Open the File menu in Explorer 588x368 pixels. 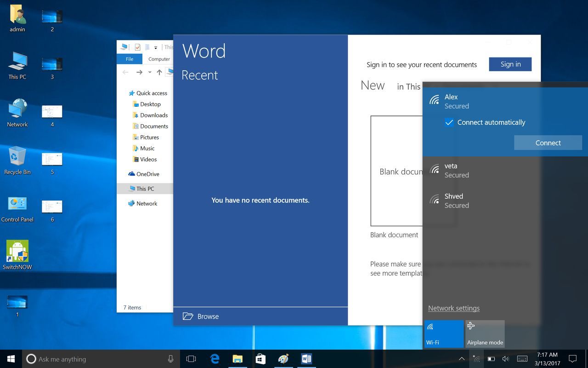[130, 59]
